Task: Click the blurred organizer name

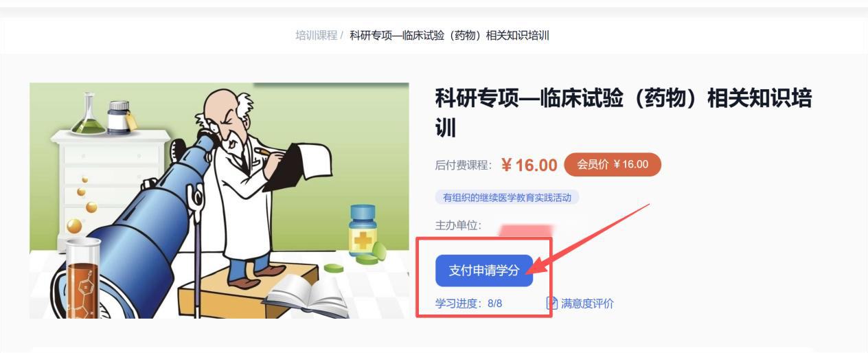Action: tap(525, 229)
